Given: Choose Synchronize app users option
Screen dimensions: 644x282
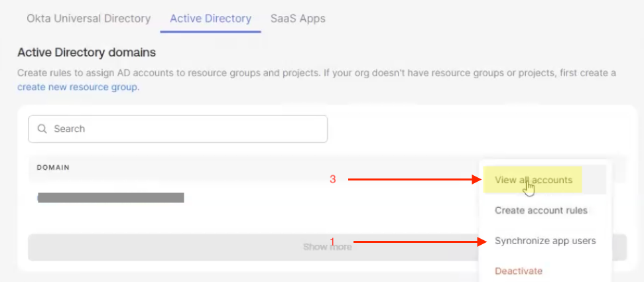Looking at the screenshot, I should pos(545,241).
